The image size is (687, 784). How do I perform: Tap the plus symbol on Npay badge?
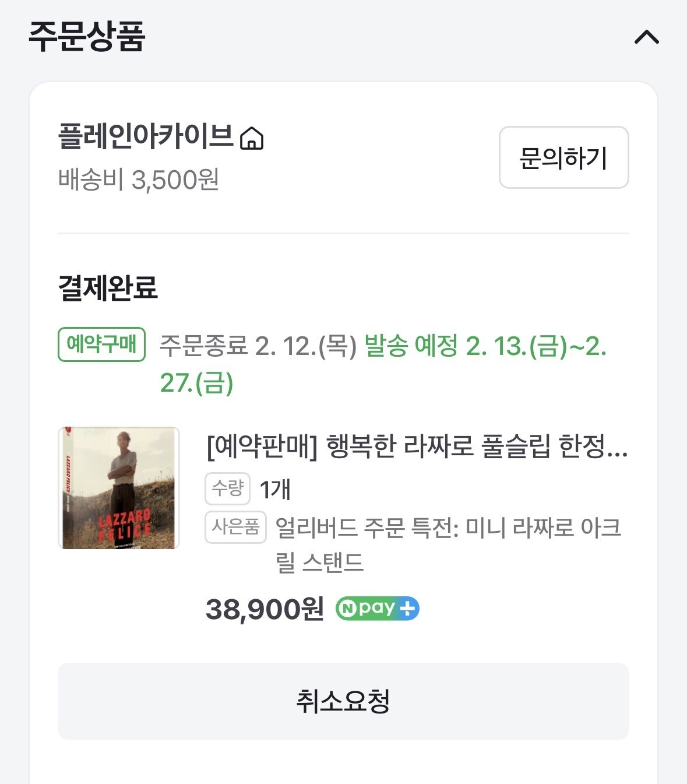tap(407, 609)
